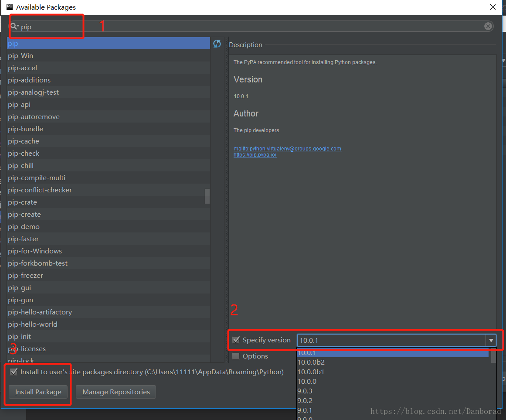Open Manage Repositories

[116, 392]
